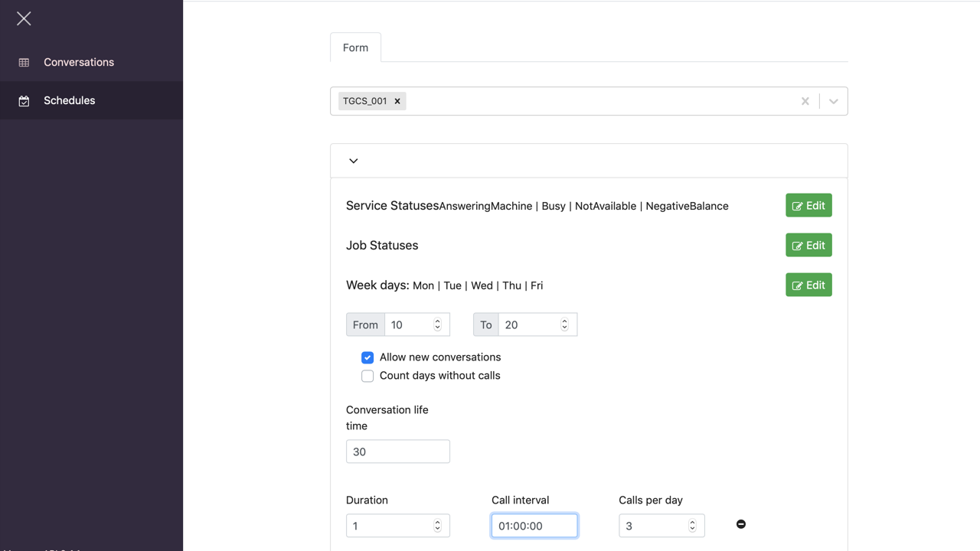Edit the Job Statuses
980x551 pixels.
808,246
